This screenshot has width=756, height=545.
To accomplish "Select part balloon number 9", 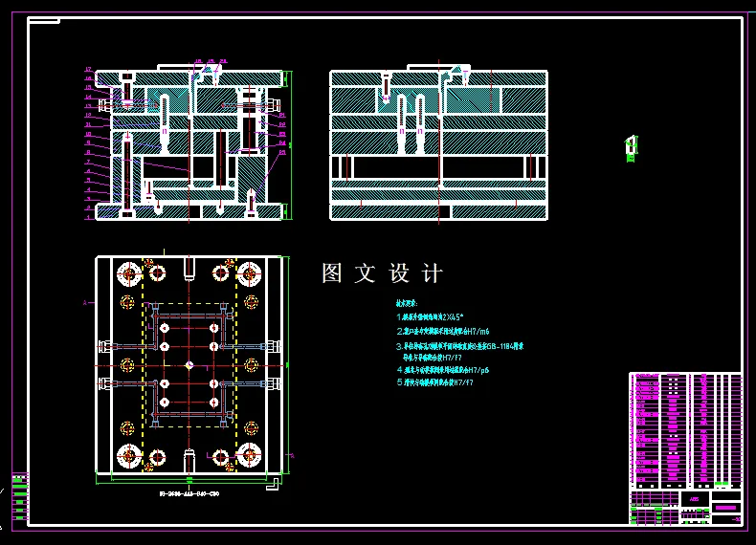I will click(89, 143).
